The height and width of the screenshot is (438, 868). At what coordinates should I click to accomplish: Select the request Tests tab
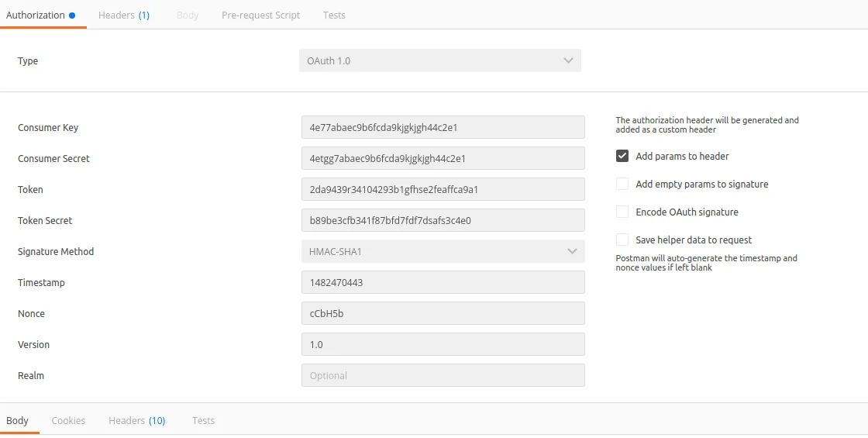(334, 15)
